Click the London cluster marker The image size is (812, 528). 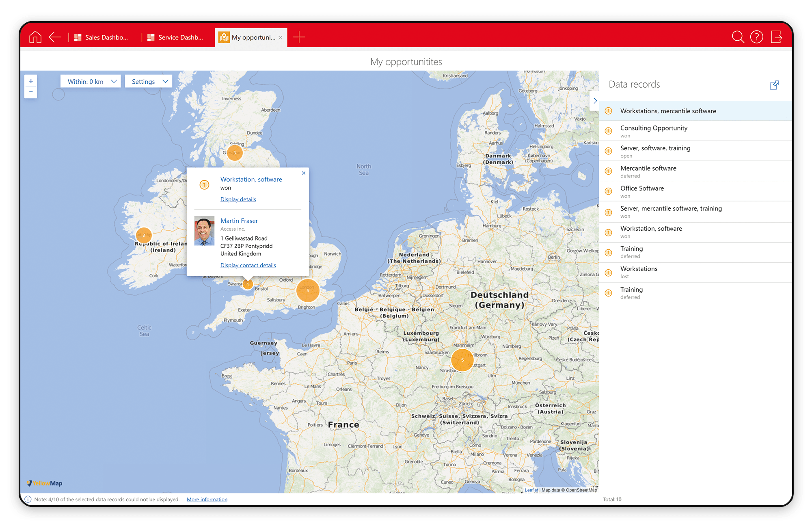pos(308,290)
